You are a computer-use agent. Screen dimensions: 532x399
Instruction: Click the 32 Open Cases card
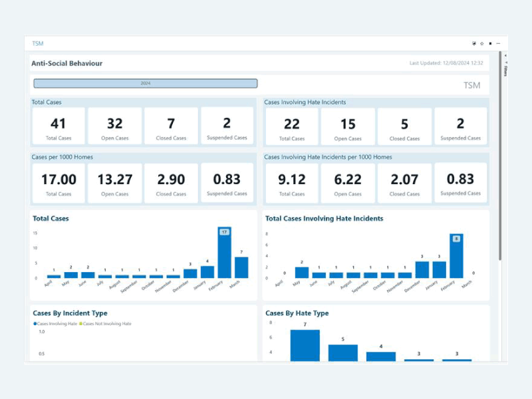click(115, 126)
